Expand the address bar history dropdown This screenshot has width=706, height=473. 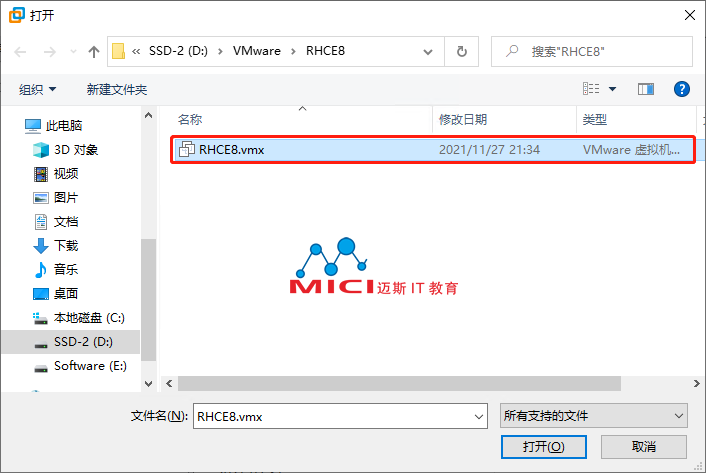click(x=428, y=52)
